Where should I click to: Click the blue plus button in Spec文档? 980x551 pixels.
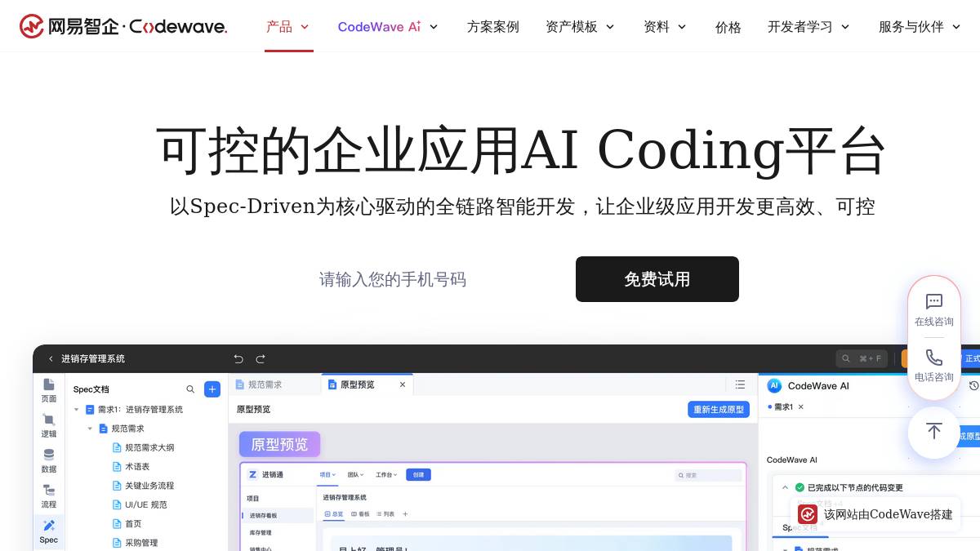(x=212, y=389)
